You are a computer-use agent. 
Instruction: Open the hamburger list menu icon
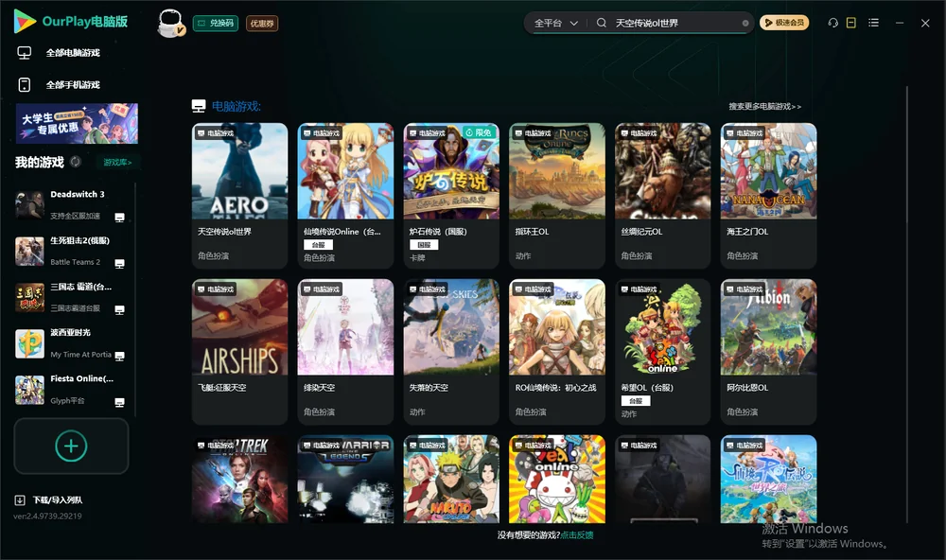coord(873,23)
